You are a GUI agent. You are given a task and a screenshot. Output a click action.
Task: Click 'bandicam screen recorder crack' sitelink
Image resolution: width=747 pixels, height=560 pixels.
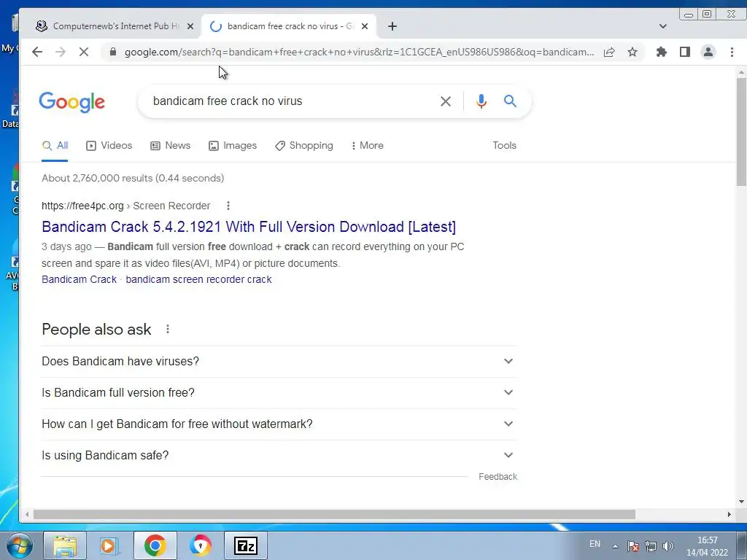point(198,279)
